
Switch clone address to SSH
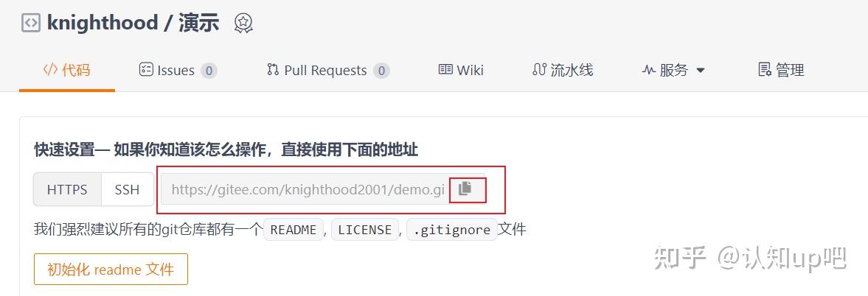pyautogui.click(x=128, y=189)
